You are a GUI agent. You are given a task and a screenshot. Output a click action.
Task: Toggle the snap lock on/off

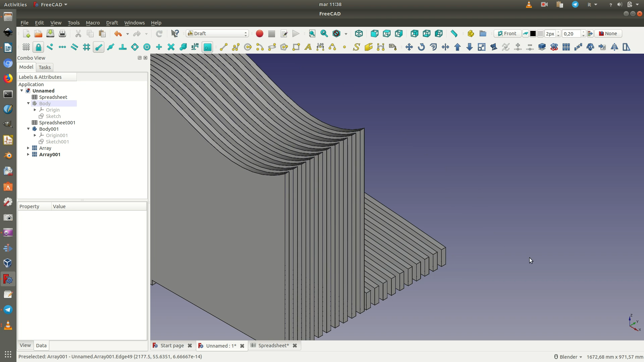38,47
